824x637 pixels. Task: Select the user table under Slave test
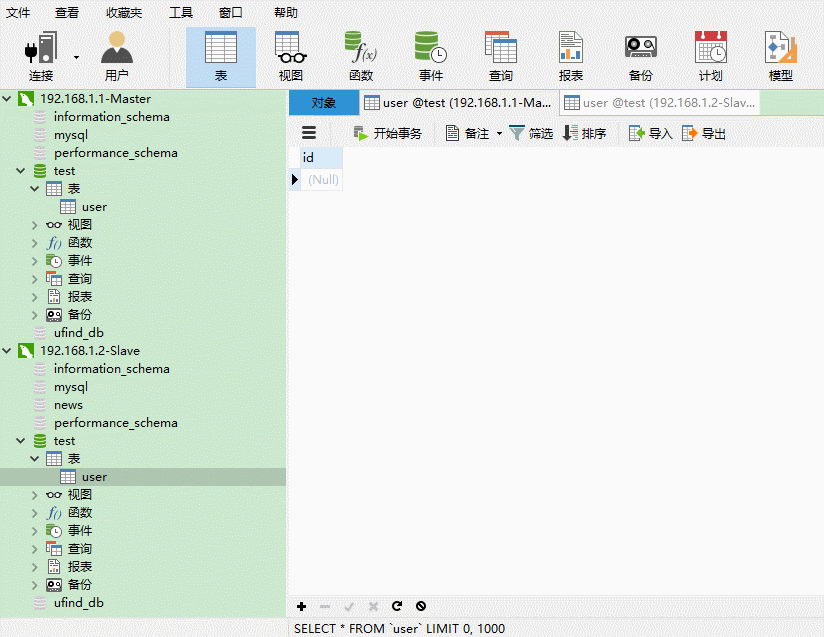coord(95,476)
